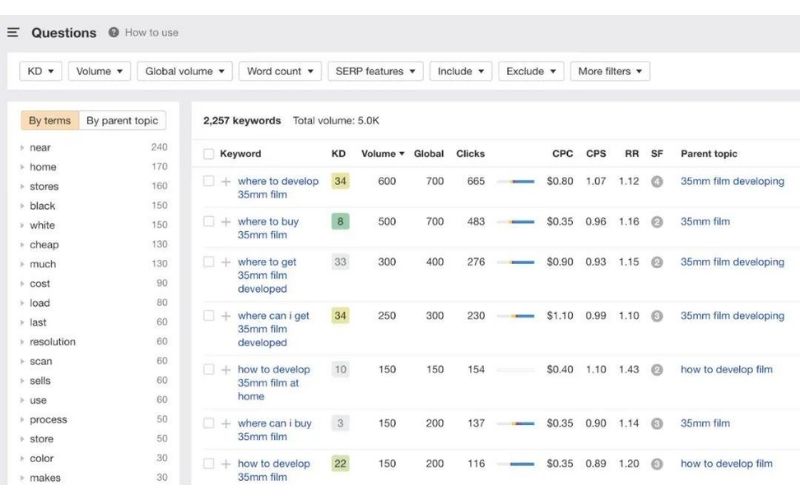Sort by Volume column header
The width and height of the screenshot is (800, 500).
pyautogui.click(x=383, y=154)
